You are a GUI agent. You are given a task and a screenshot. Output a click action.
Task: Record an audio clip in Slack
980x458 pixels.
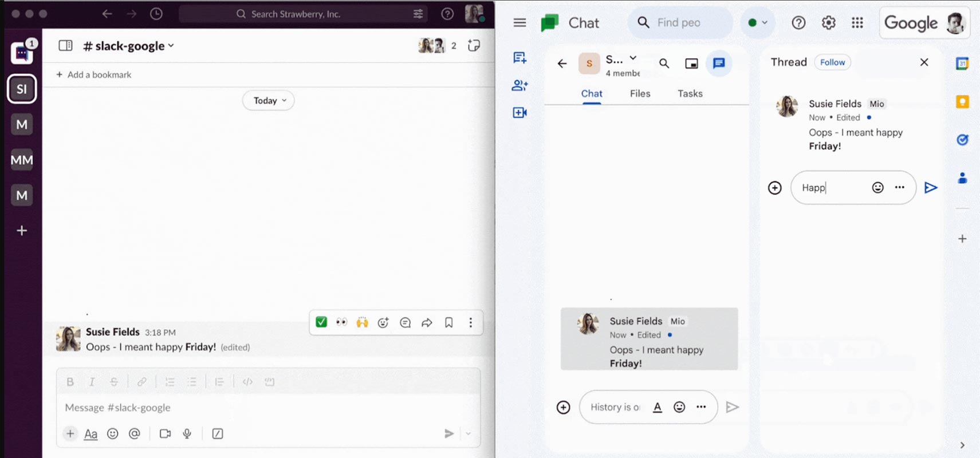[x=187, y=433]
